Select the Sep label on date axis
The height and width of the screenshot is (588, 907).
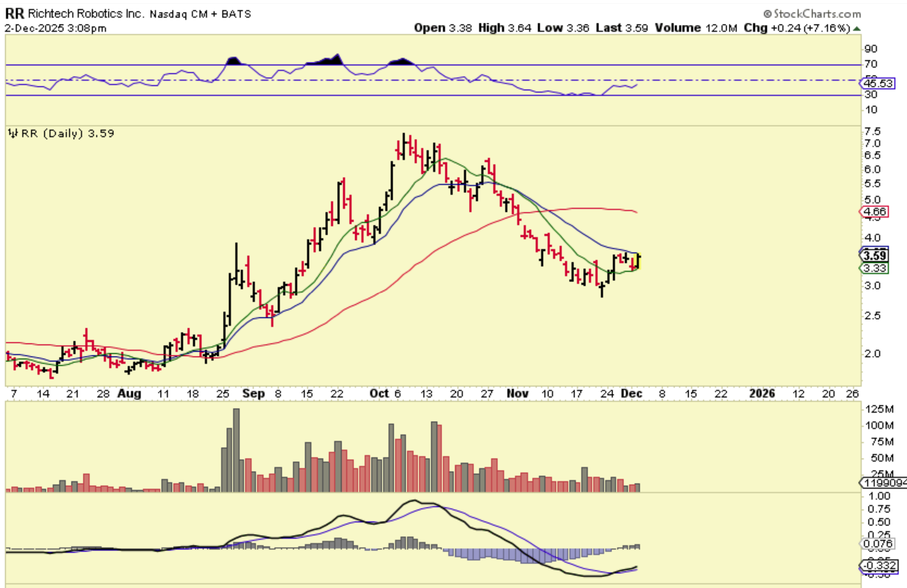[253, 393]
